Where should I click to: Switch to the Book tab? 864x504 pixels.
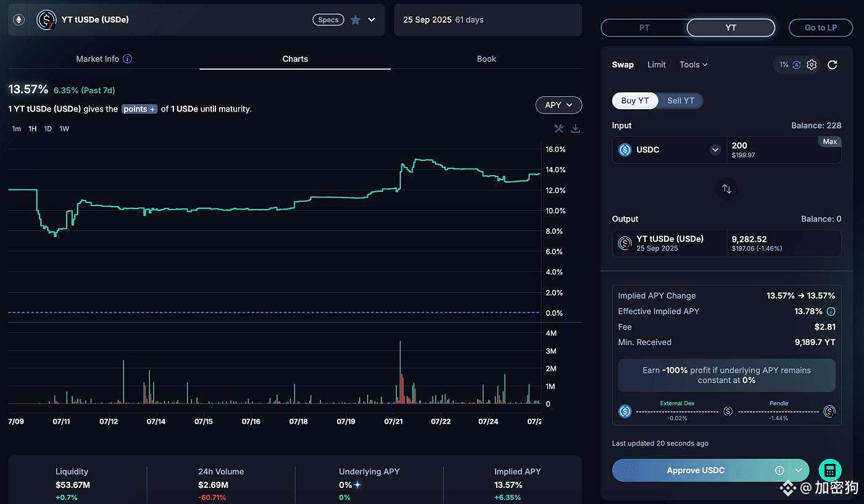pyautogui.click(x=486, y=59)
